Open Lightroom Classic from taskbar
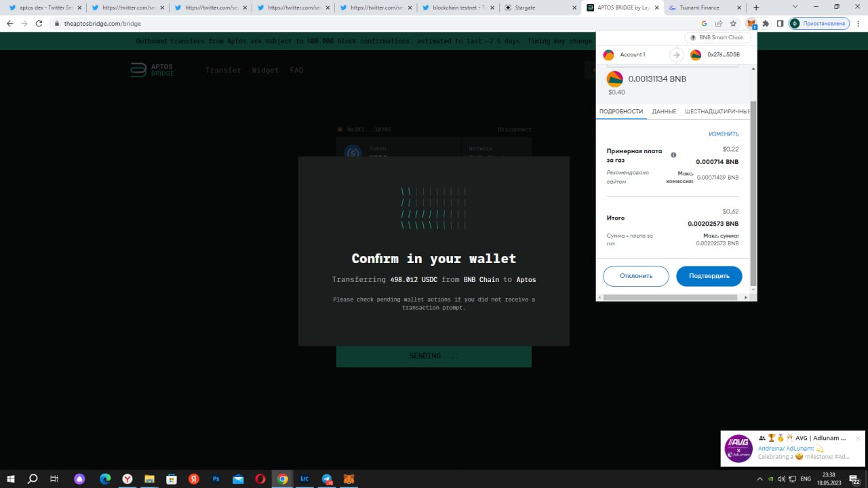868x488 pixels. (x=304, y=479)
